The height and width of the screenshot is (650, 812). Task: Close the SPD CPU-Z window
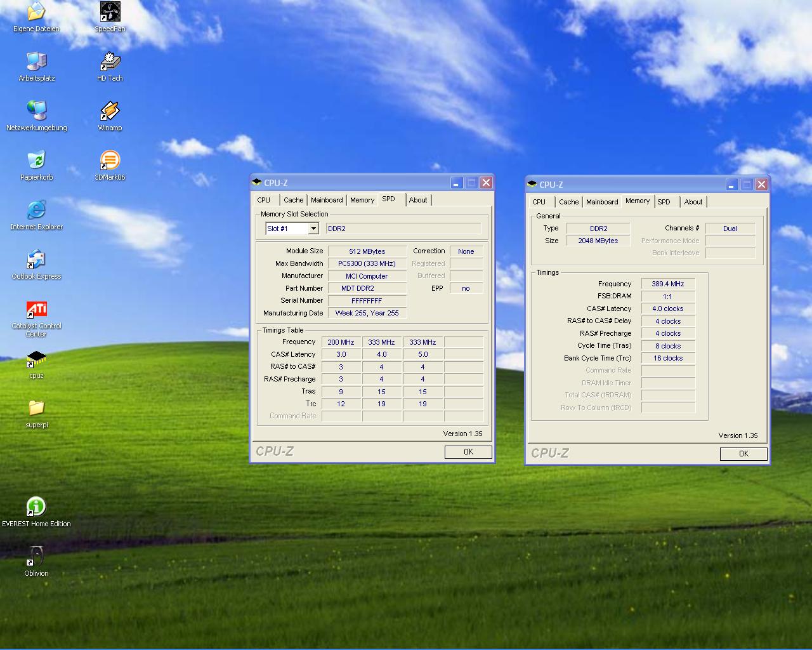[486, 183]
